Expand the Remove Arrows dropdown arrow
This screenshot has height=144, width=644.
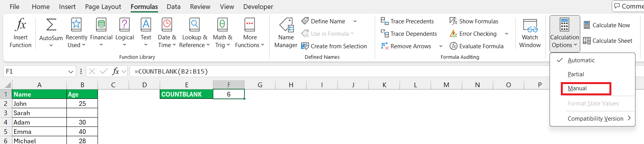pyautogui.click(x=441, y=46)
